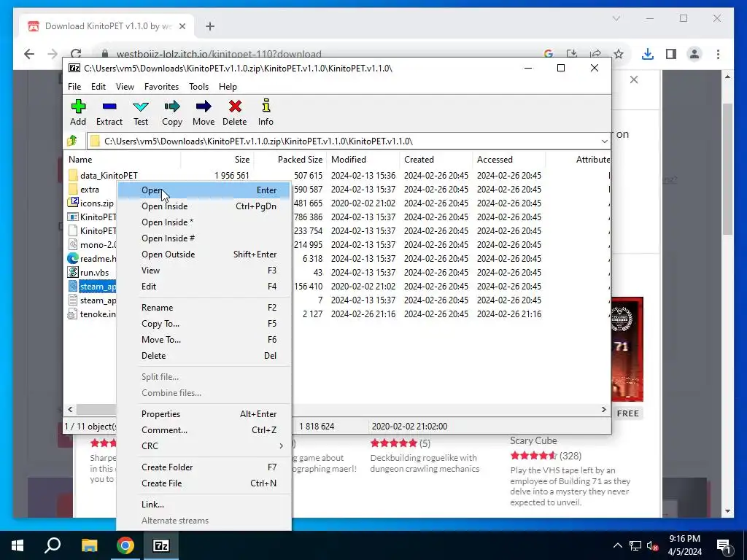Image resolution: width=747 pixels, height=560 pixels.
Task: Show hidden system tray icons
Action: [617, 545]
